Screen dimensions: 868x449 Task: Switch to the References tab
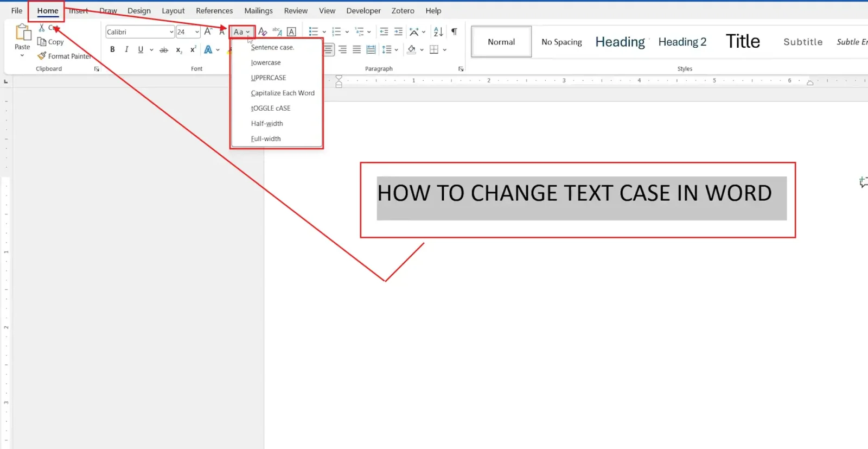pos(214,10)
